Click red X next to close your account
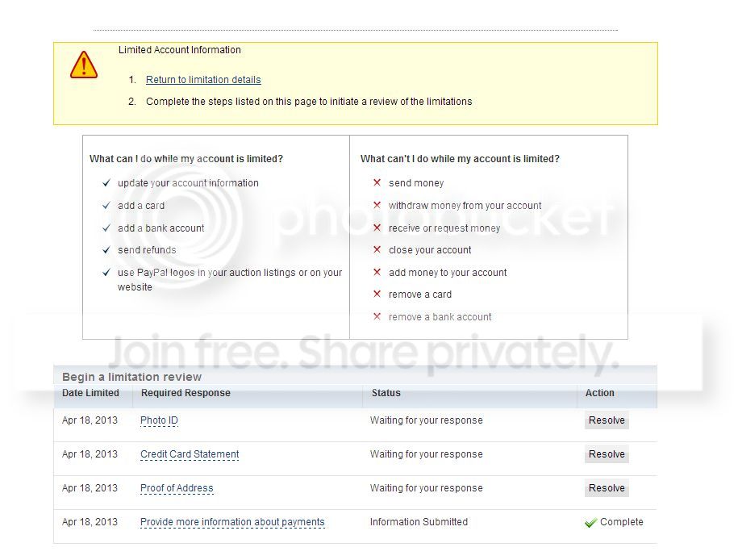Viewport: 738px width, 560px height. click(x=377, y=249)
